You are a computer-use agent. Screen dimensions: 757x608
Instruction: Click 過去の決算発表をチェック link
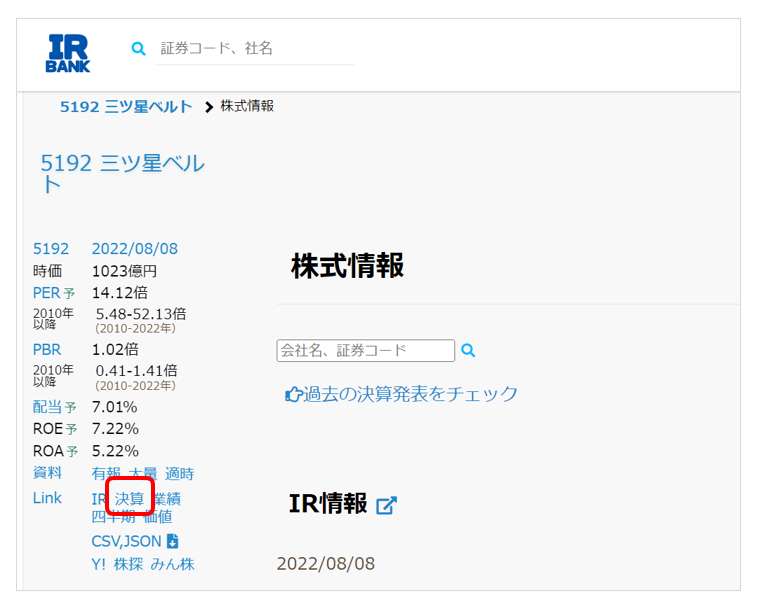tap(410, 395)
